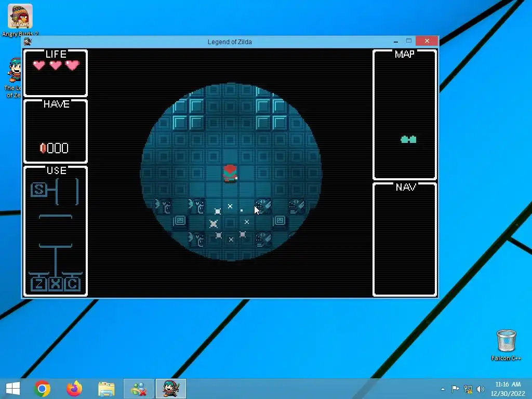Click the teal room marker on the MAP
The height and width of the screenshot is (399, 532).
tap(408, 139)
